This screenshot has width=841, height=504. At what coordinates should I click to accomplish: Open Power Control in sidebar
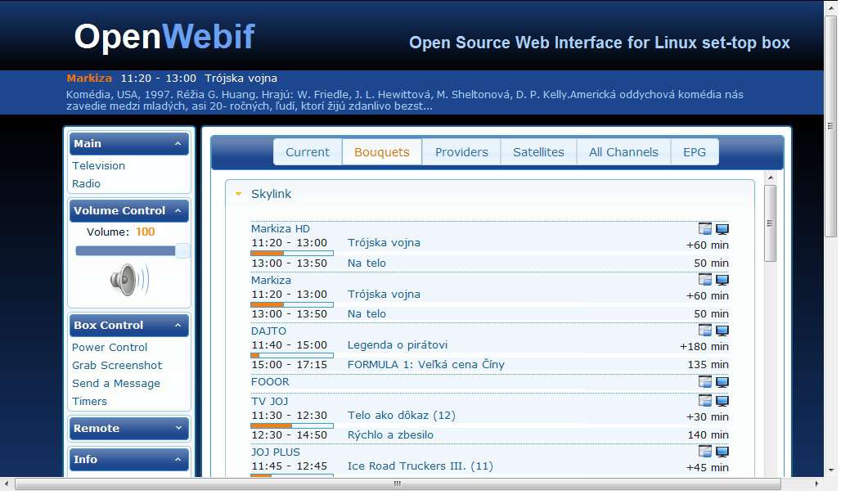pos(110,348)
